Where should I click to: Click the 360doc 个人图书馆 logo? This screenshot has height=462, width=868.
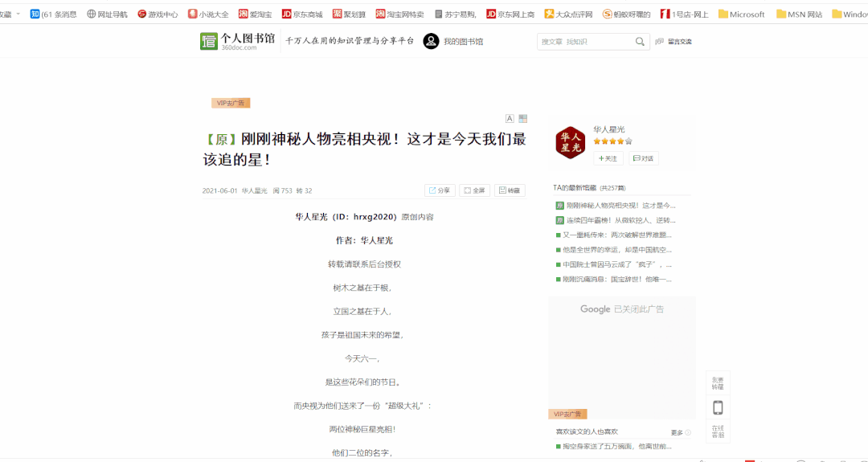coord(237,41)
